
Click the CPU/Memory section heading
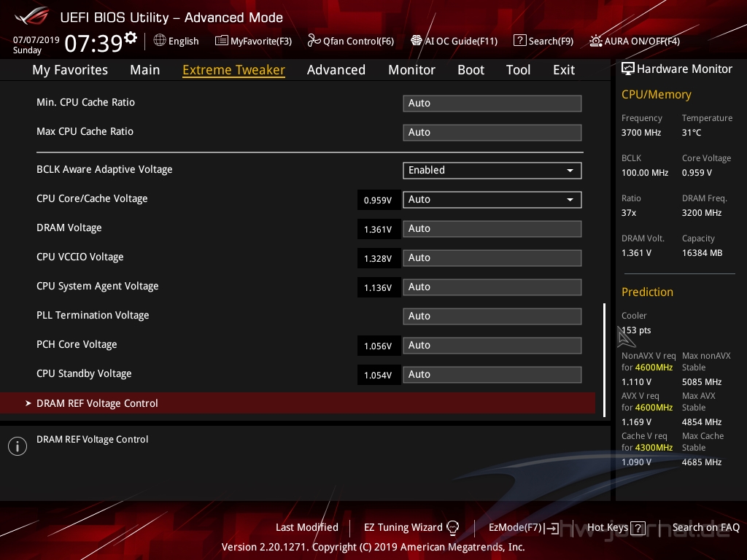click(657, 94)
